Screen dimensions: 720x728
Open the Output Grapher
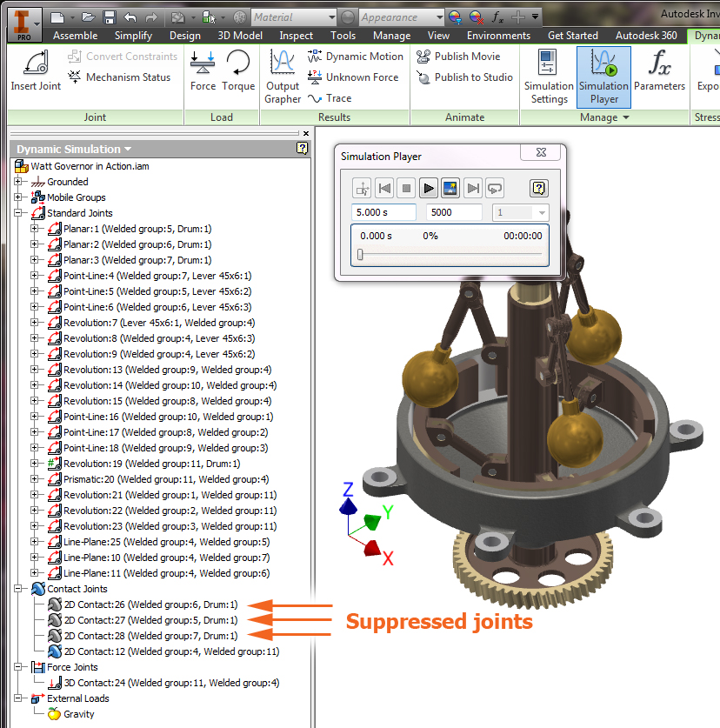coord(283,77)
